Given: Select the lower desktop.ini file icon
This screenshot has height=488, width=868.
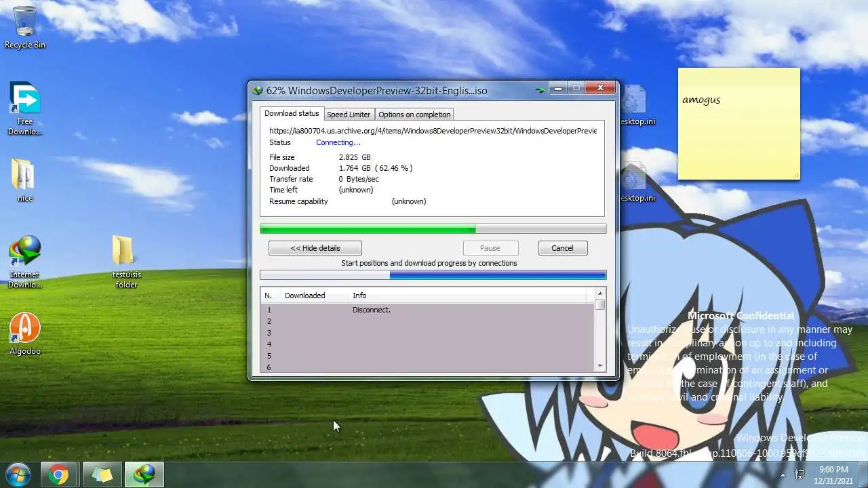Looking at the screenshot, I should click(x=637, y=182).
